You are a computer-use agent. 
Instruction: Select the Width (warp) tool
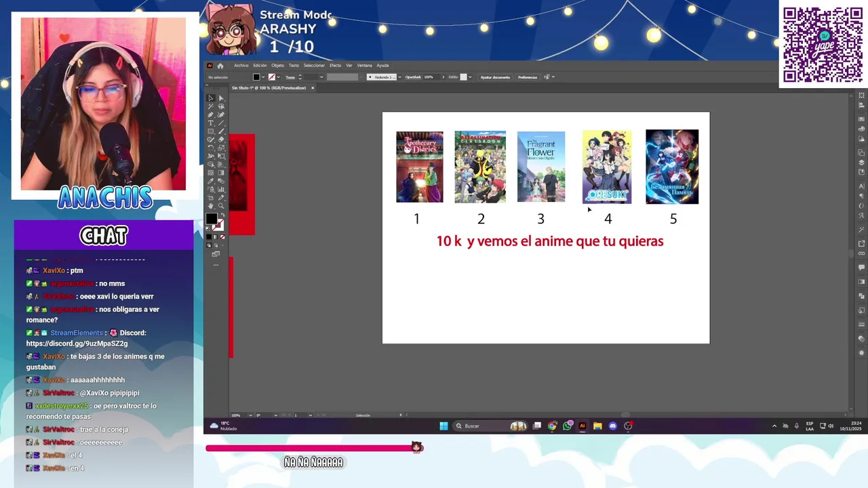211,156
